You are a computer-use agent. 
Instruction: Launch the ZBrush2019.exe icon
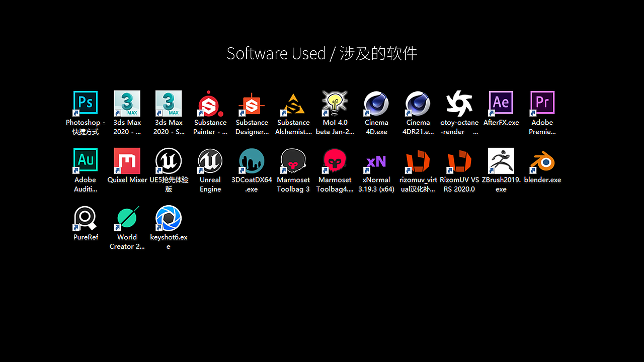point(501,160)
